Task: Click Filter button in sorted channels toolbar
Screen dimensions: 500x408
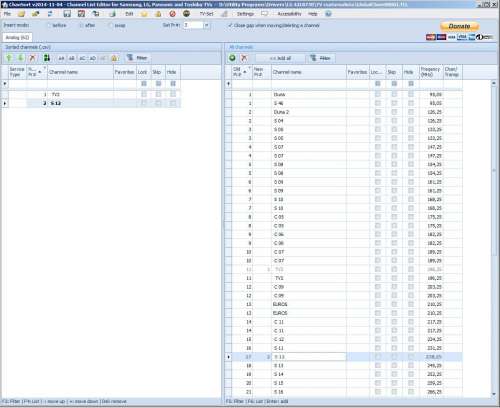Action: [137, 58]
